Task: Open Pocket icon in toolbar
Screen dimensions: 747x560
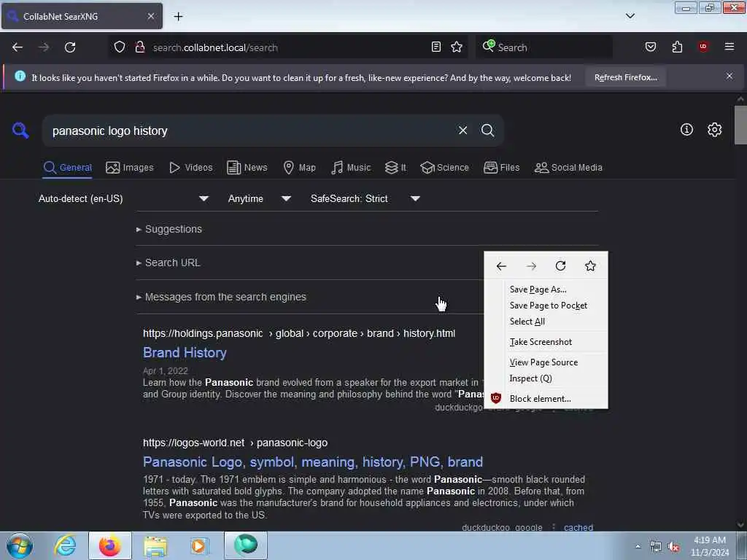Action: [651, 47]
